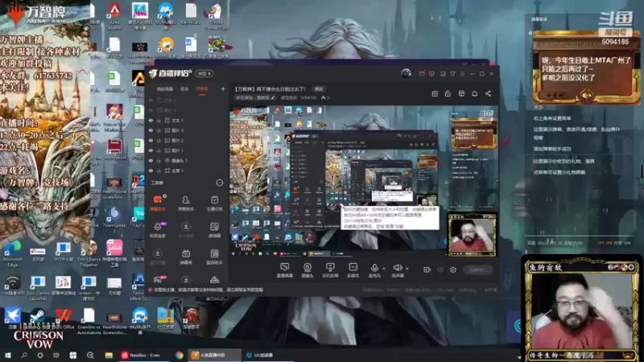Show the hidden 图片 4 layer via its eye
The image size is (644, 362).
[x=151, y=110]
